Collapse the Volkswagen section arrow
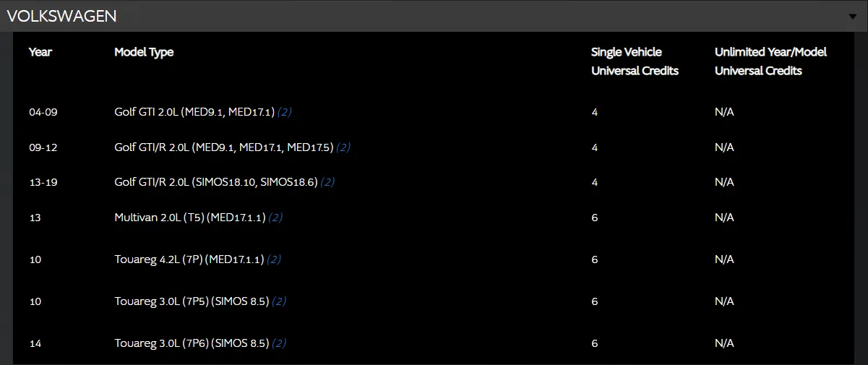The width and height of the screenshot is (868, 365). pyautogui.click(x=854, y=16)
